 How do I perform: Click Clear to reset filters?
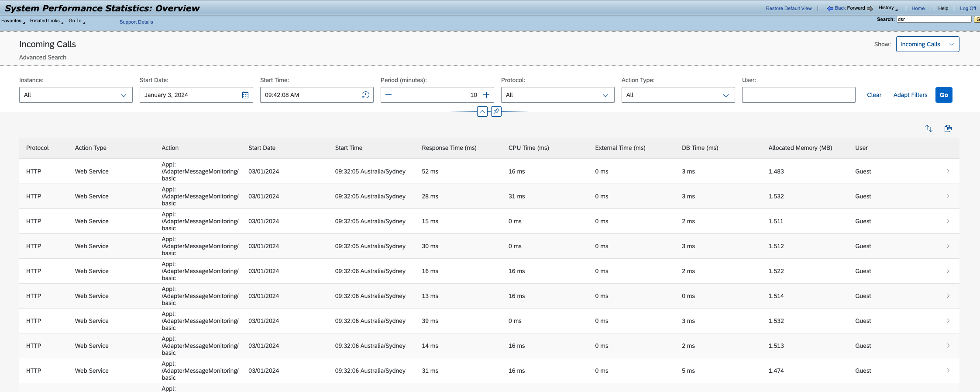click(874, 95)
